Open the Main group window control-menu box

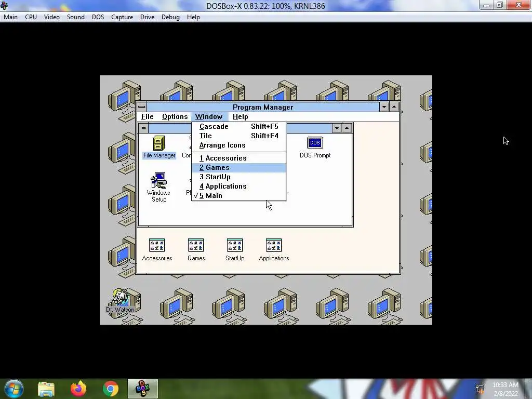coord(143,128)
